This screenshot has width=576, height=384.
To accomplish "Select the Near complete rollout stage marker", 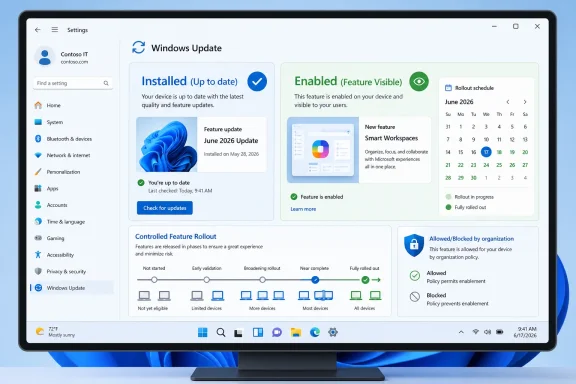I will point(315,280).
